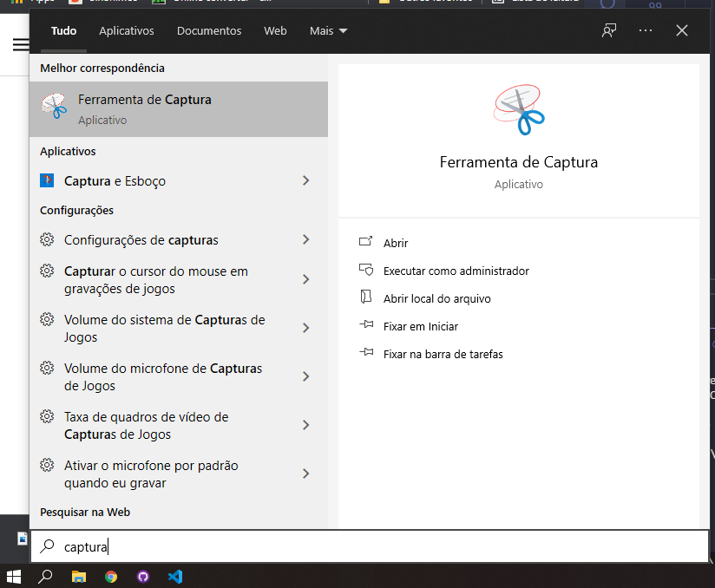Click gear icon beside Volume do sistema de Capturas
715x588 pixels.
point(47,319)
